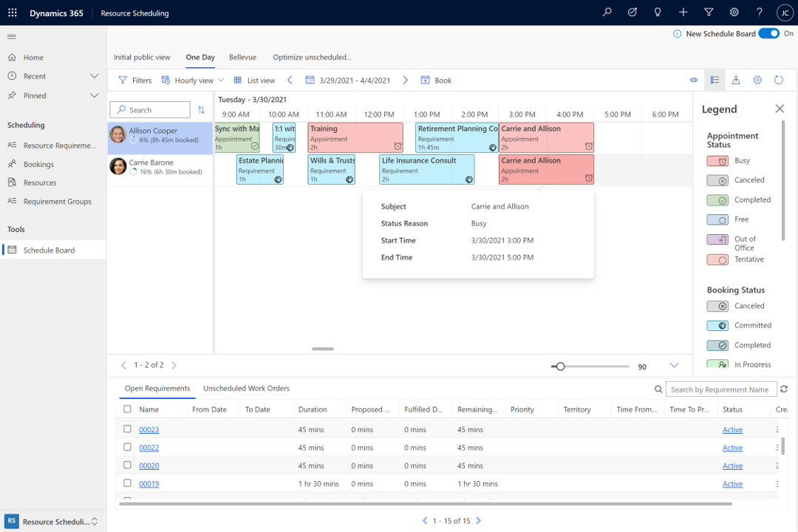
Task: Switch to the Bellevue tab
Action: (243, 57)
